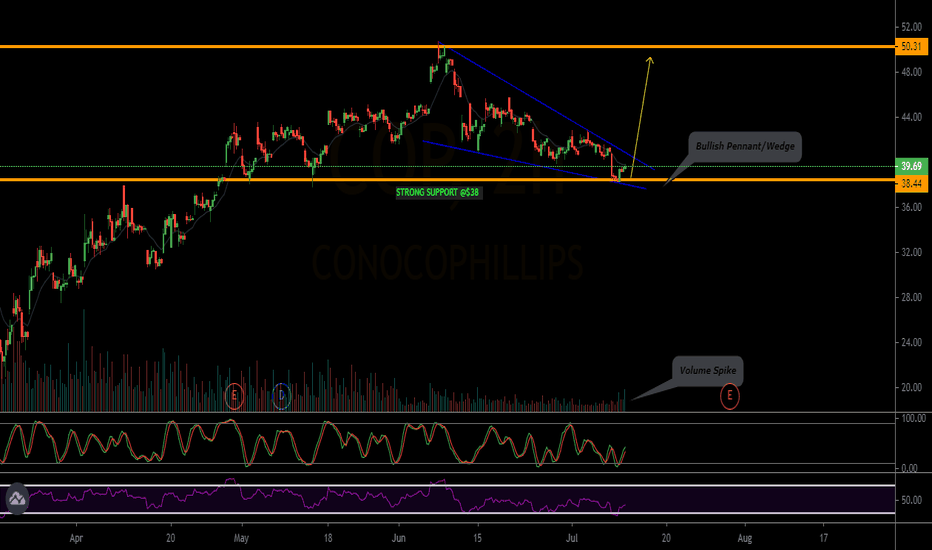
Task: Click the 17 date label on time axis
Action: coord(823,539)
